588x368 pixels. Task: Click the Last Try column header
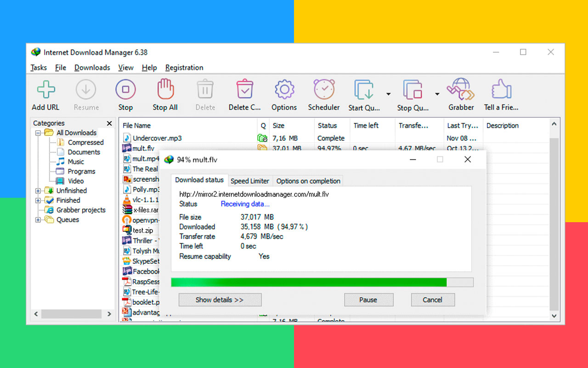point(463,126)
